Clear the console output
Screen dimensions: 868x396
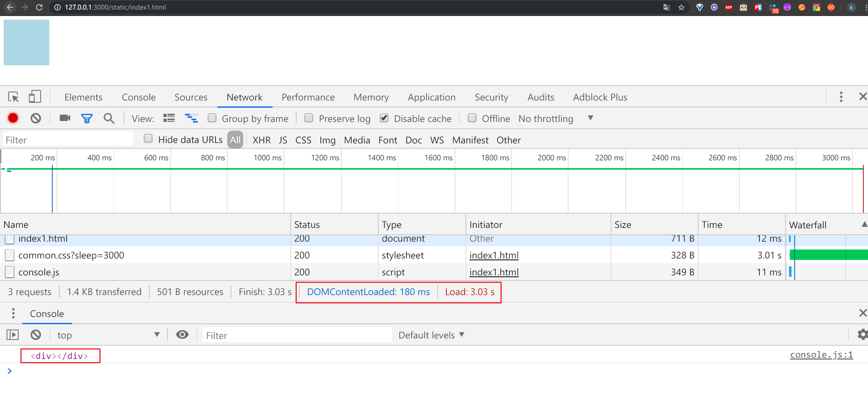36,335
